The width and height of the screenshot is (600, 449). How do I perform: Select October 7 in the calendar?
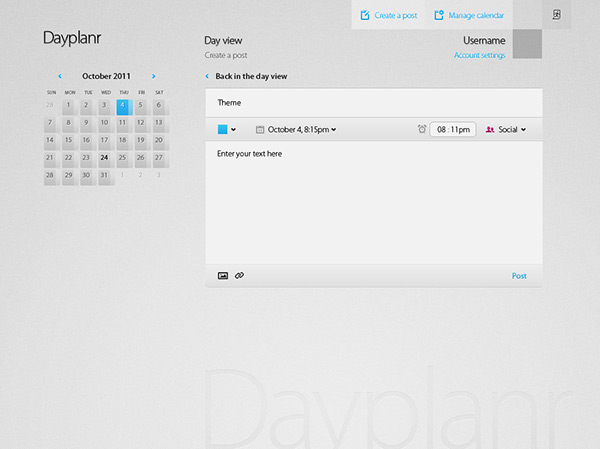click(51, 124)
